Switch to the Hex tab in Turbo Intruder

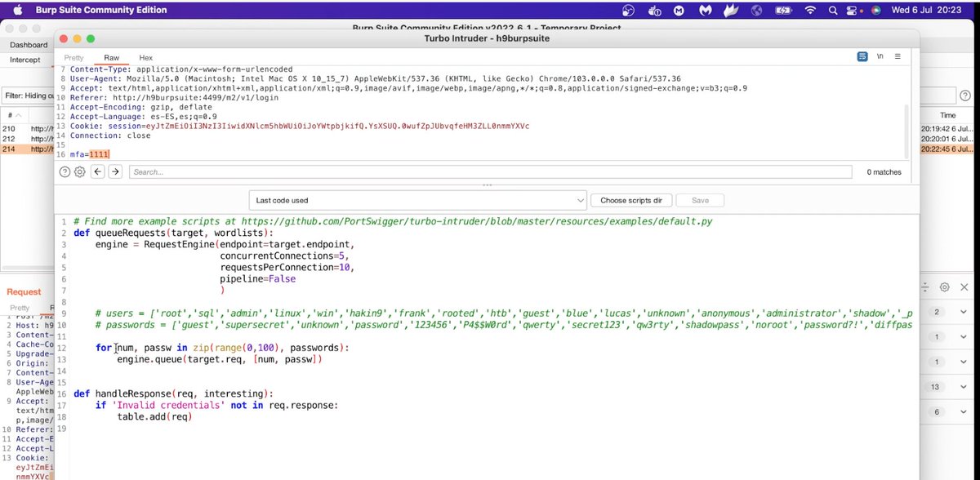[145, 58]
